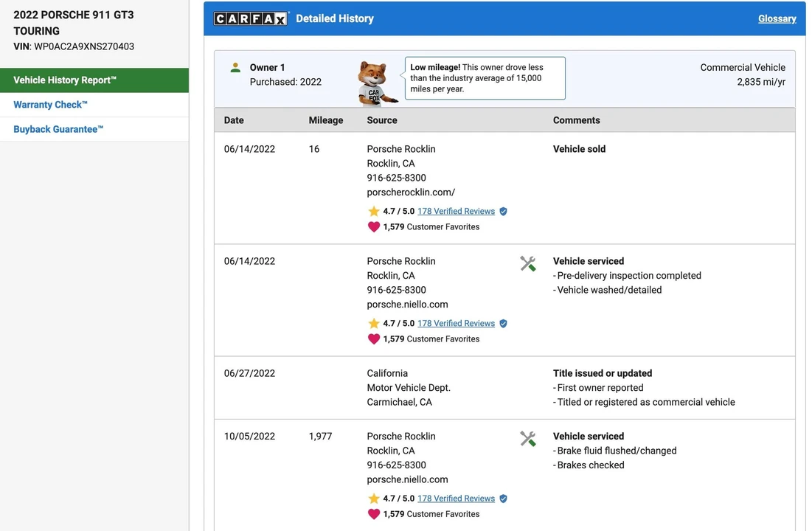
Task: Click 'Carmichael, CA' location text
Action: pyautogui.click(x=399, y=403)
